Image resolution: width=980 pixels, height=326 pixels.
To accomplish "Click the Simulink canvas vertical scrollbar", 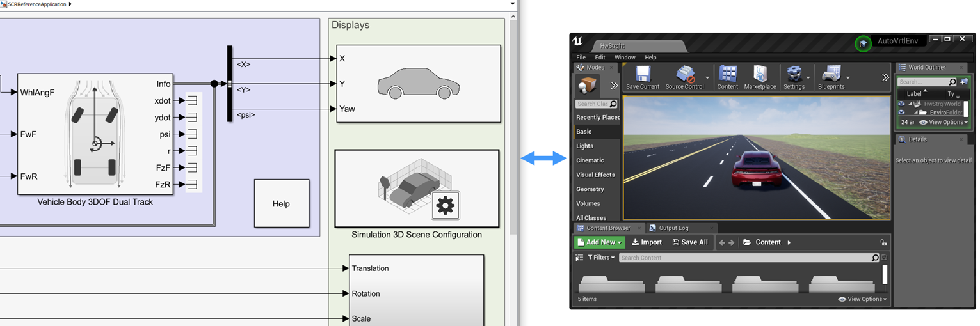I will tap(513, 128).
